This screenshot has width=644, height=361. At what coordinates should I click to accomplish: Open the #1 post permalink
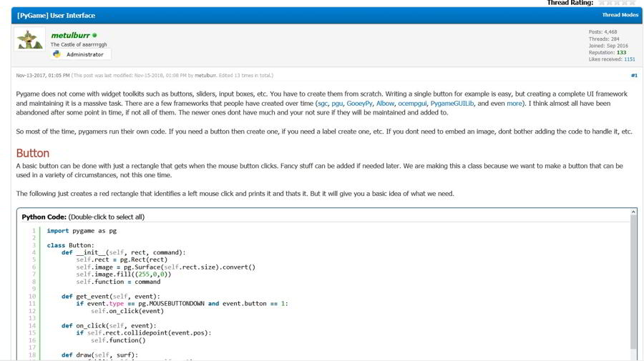(634, 75)
